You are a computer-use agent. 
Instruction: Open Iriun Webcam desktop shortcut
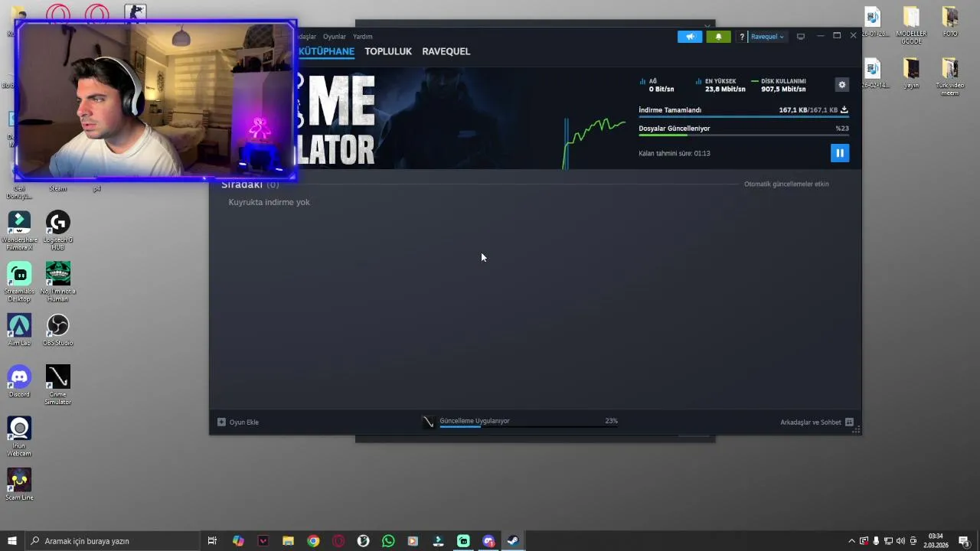tap(19, 436)
